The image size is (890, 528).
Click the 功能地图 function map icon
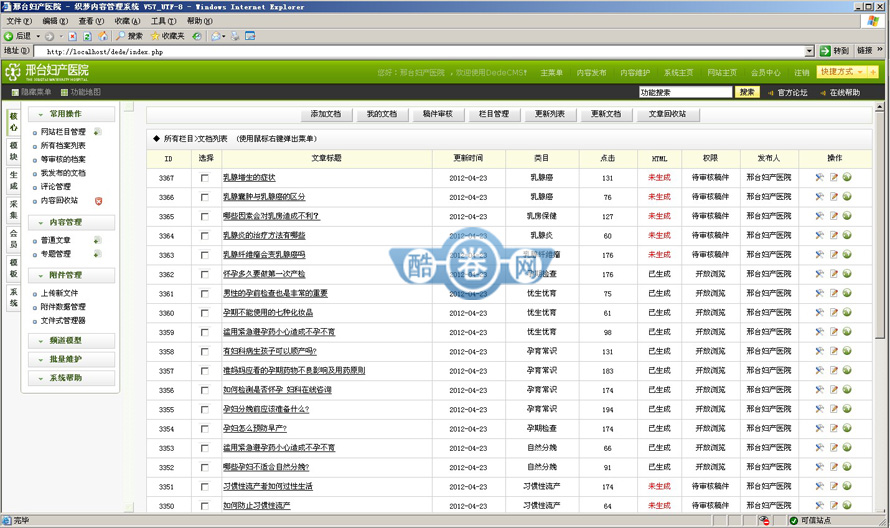click(64, 92)
